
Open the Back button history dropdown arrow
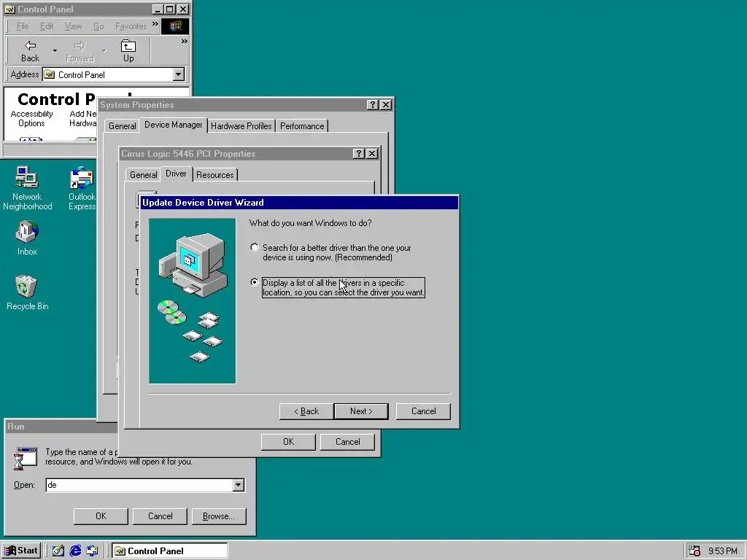click(55, 51)
